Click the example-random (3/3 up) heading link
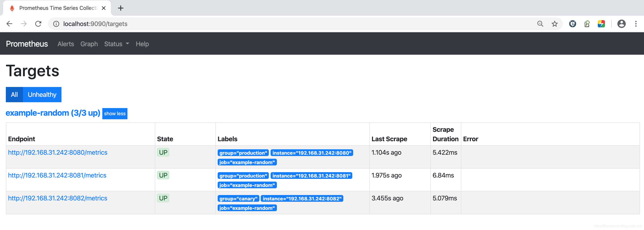 [x=53, y=113]
